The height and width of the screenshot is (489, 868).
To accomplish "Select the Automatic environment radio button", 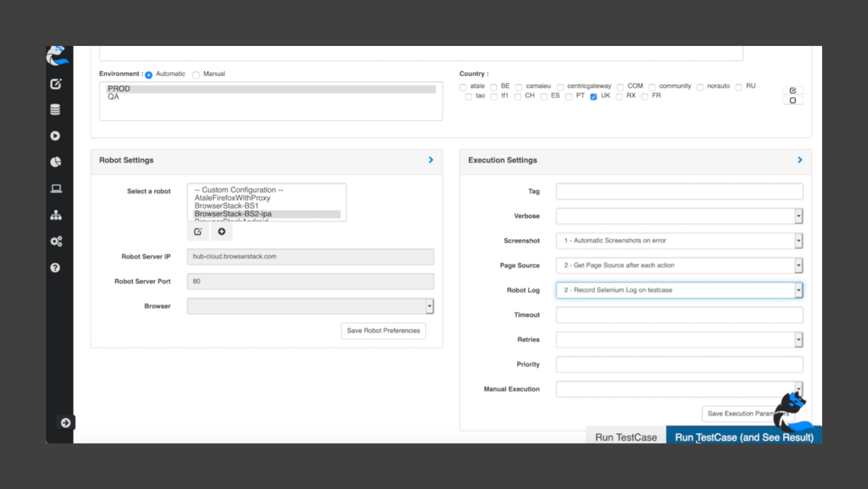I will pyautogui.click(x=149, y=75).
